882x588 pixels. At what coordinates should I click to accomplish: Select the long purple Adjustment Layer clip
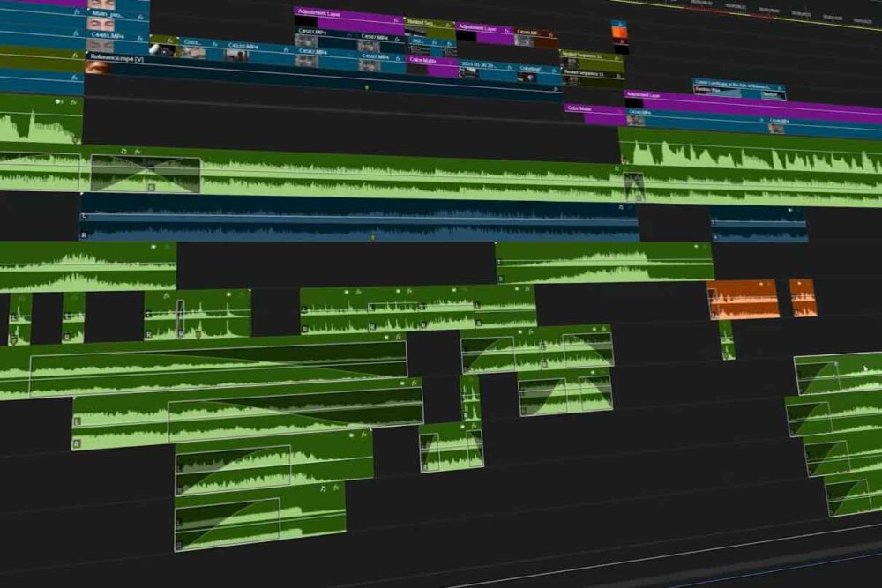[x=752, y=105]
